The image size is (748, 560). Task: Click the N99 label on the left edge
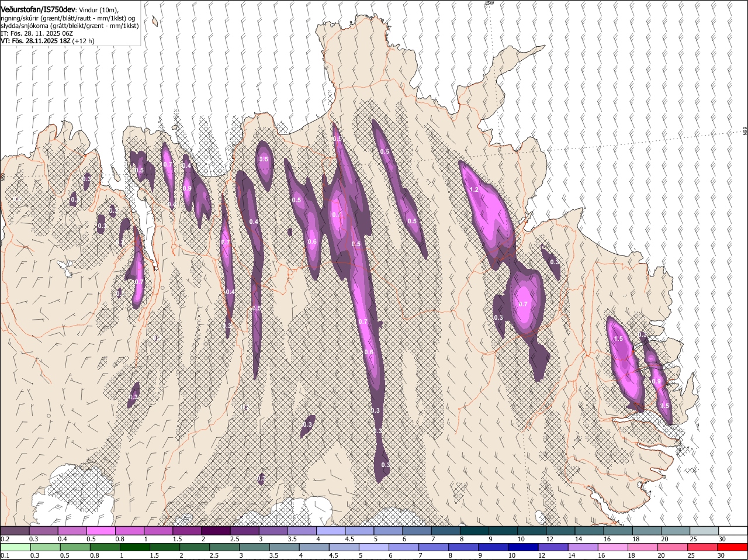(x=3, y=177)
